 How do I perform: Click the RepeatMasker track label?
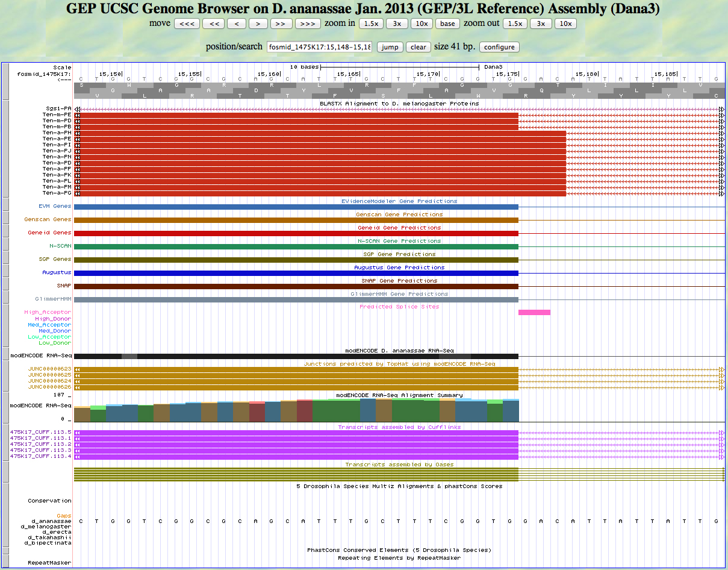[x=49, y=563]
